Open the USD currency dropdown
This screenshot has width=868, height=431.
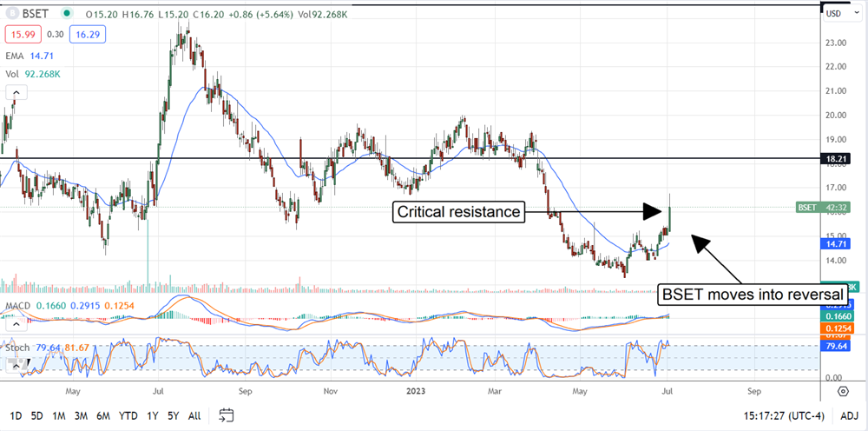835,14
